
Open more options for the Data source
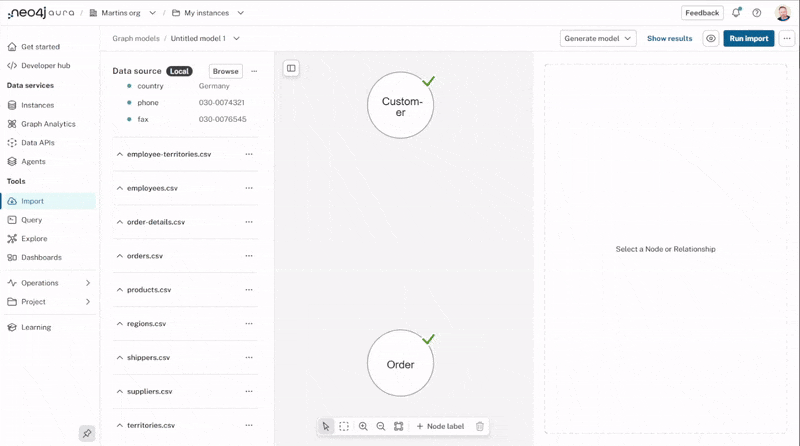[254, 71]
